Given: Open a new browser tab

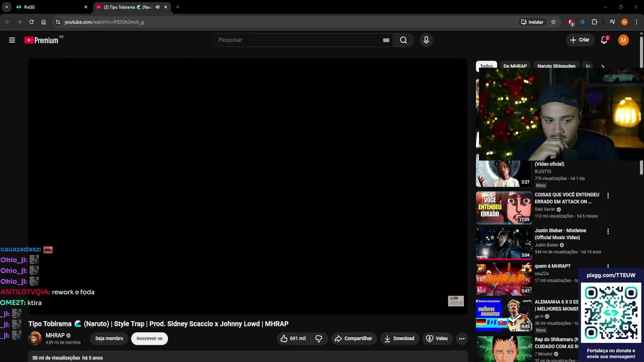Looking at the screenshot, I should 178,7.
